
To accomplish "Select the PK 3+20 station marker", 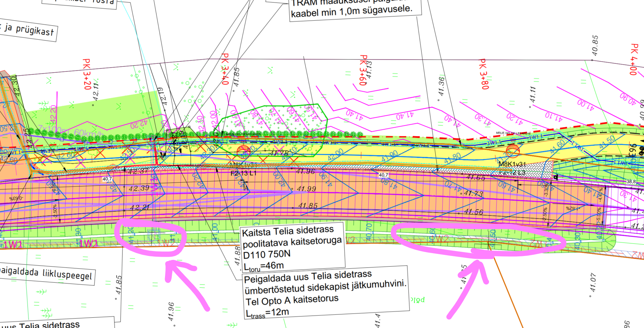I will pyautogui.click(x=87, y=74).
